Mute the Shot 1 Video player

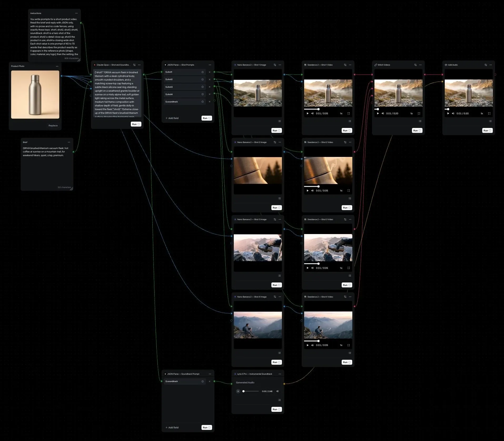click(x=312, y=113)
